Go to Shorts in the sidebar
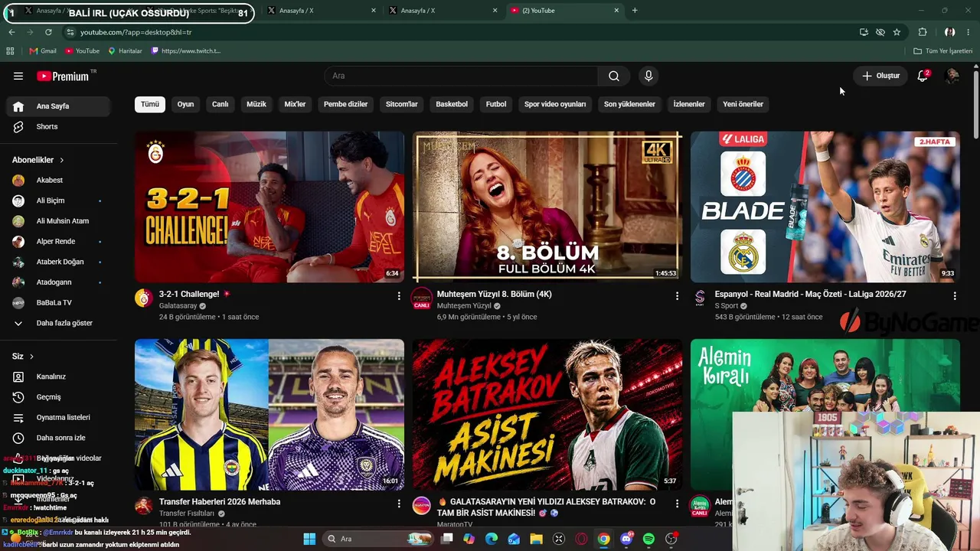The height and width of the screenshot is (551, 980). click(58, 126)
